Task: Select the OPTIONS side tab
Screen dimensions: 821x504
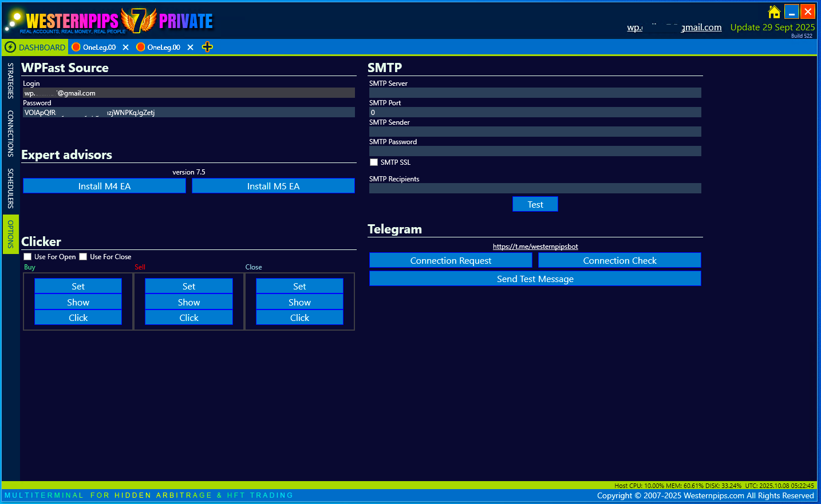Action: point(10,234)
